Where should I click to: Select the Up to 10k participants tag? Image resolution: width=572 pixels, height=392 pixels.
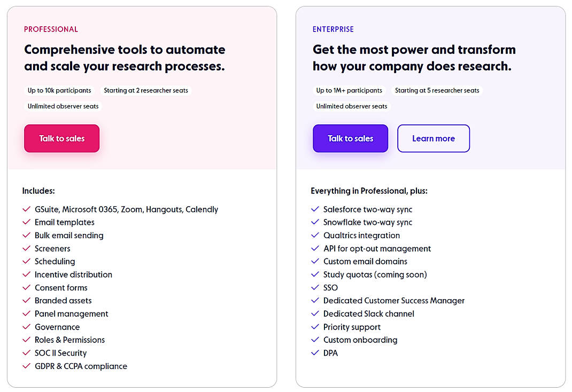pos(59,90)
